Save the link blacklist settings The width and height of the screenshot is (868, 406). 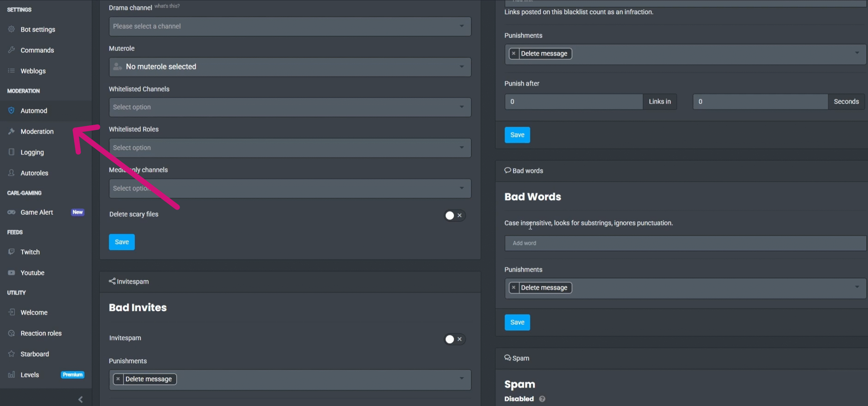click(x=517, y=135)
